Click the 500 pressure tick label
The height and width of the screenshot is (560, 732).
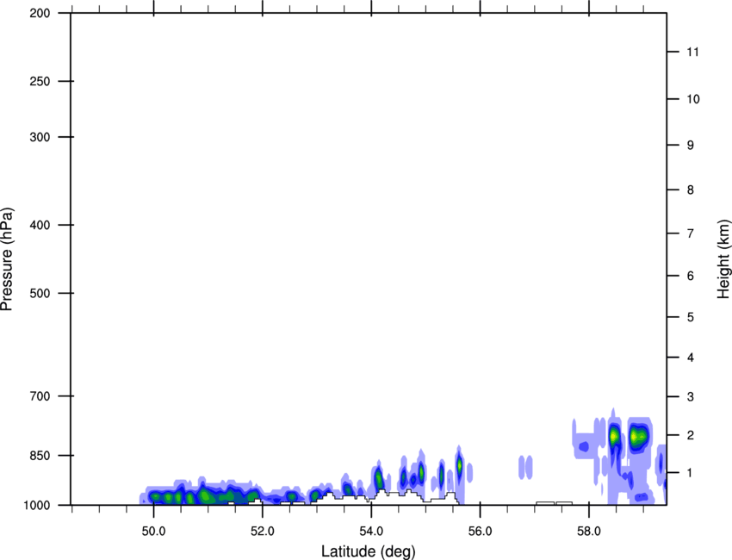click(40, 293)
